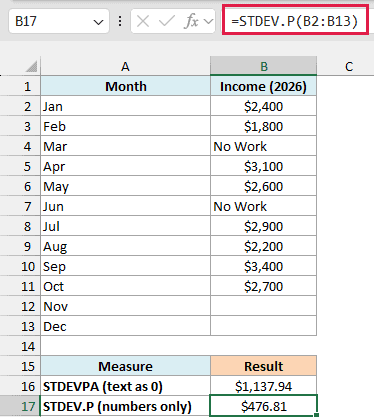This screenshot has height=417, width=374.
Task: Click the Enter checkmark formula icon
Action: click(x=167, y=22)
